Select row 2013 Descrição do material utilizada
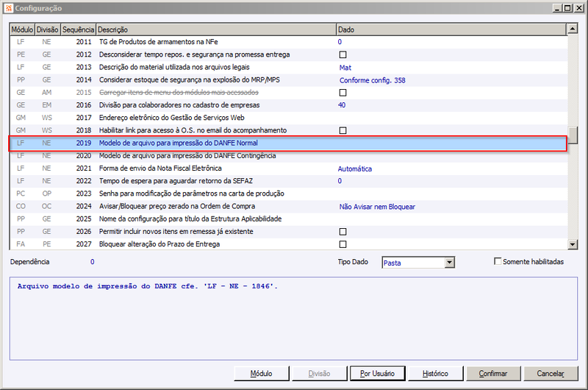 [x=288, y=67]
